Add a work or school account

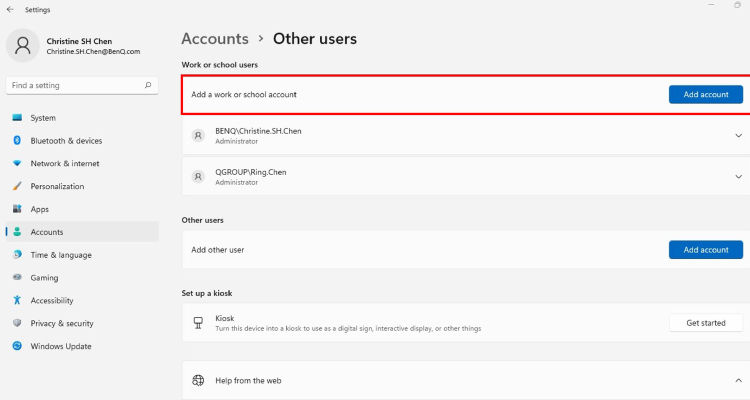pyautogui.click(x=706, y=94)
